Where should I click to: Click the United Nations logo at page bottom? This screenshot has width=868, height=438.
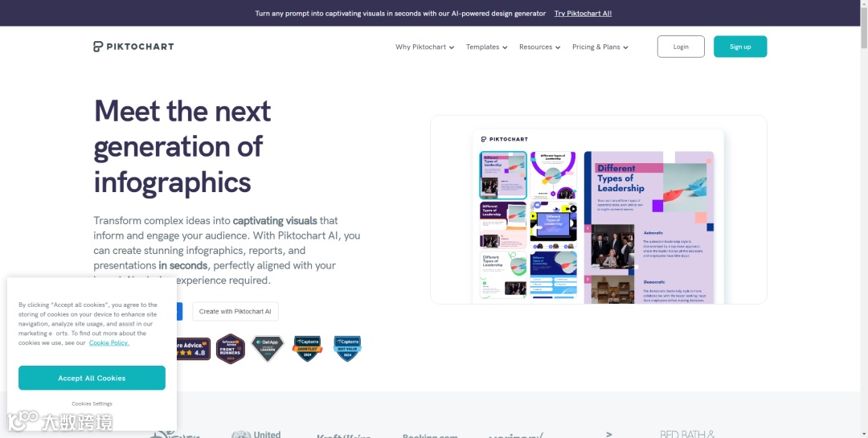point(256,434)
